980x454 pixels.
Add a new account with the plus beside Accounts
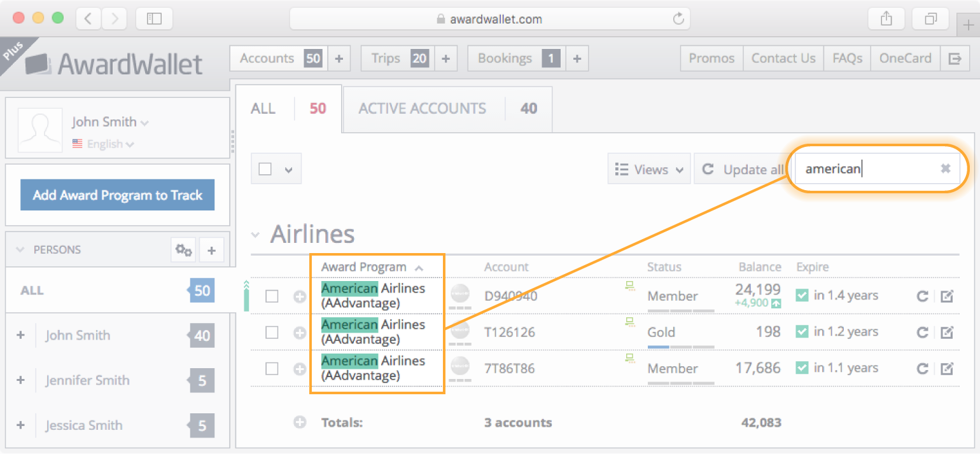click(x=339, y=58)
